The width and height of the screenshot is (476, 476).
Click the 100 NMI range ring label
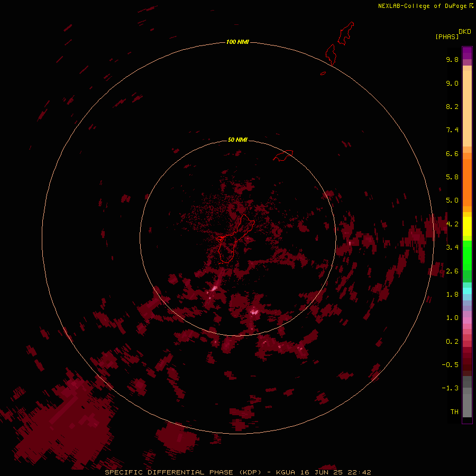(x=237, y=42)
